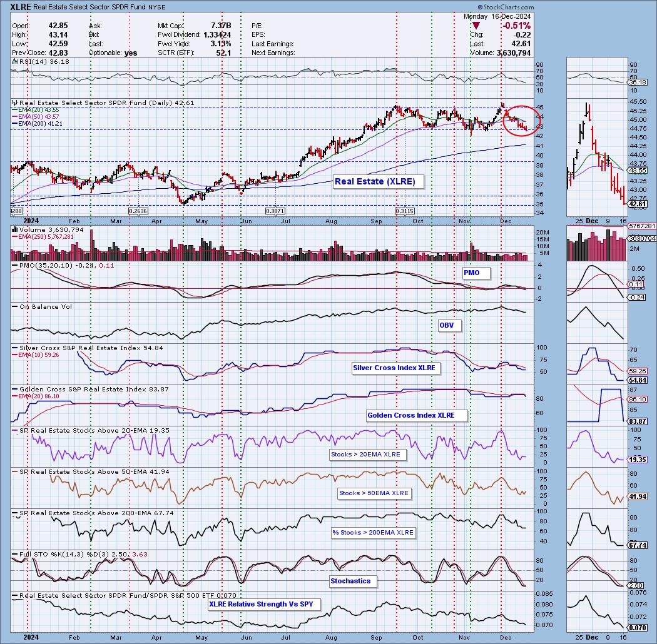Click the 83.87 Golden Cross value tag
Screen dimensions: 657x644
[x=638, y=421]
